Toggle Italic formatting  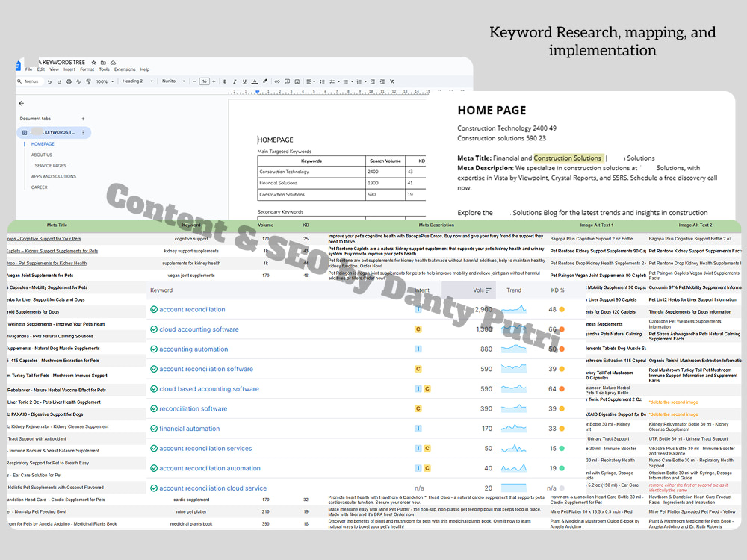click(235, 81)
